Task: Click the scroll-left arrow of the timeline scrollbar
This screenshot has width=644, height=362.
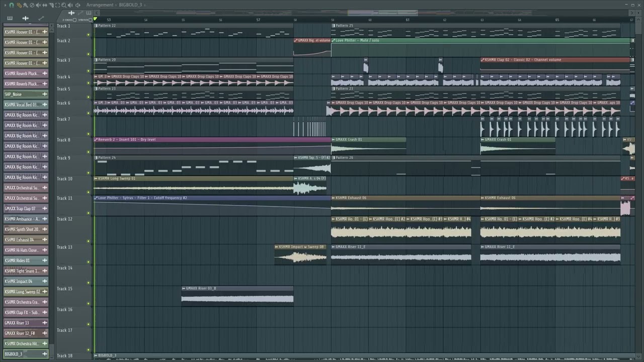Action: point(97,13)
